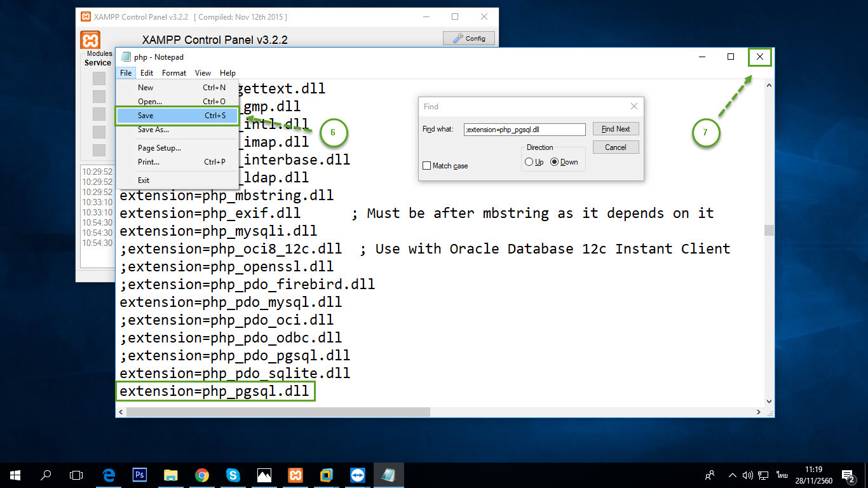Open the Format menu in Notepad
Viewport: 868px width, 488px height.
click(174, 73)
